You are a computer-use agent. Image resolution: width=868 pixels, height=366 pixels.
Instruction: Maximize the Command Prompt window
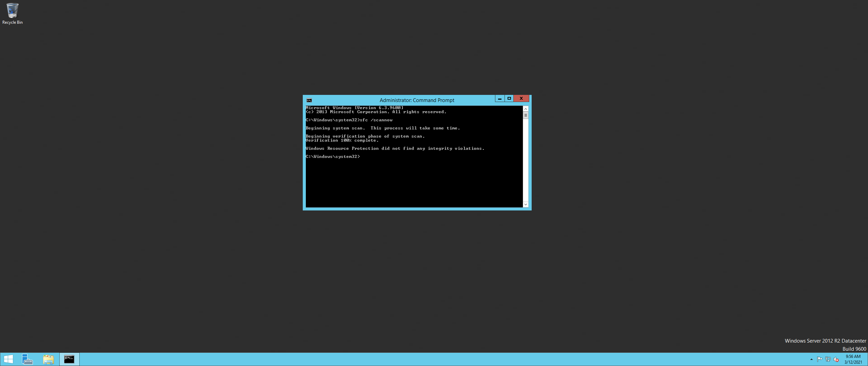pyautogui.click(x=509, y=99)
